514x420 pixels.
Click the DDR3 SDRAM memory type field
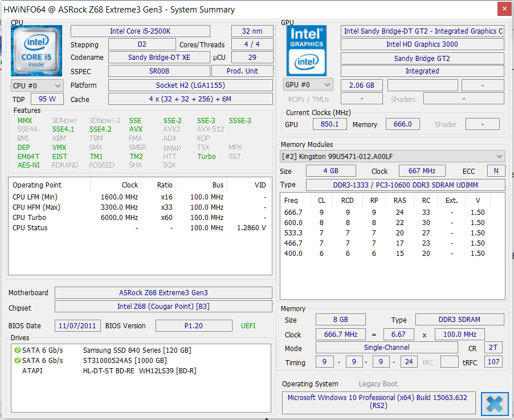tap(460, 320)
